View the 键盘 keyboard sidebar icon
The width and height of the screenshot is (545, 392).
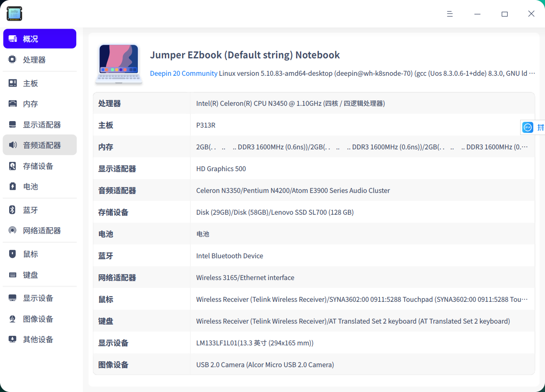click(13, 275)
